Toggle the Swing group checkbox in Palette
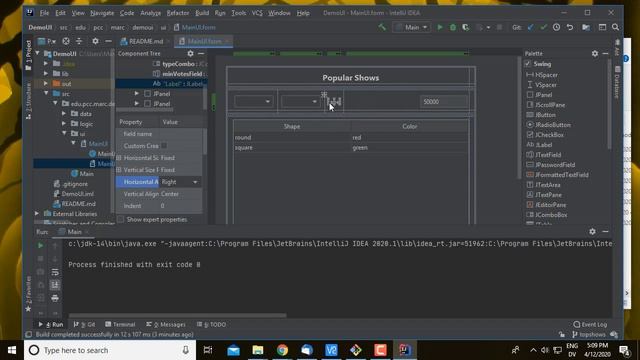This screenshot has width=640, height=360. click(x=528, y=64)
